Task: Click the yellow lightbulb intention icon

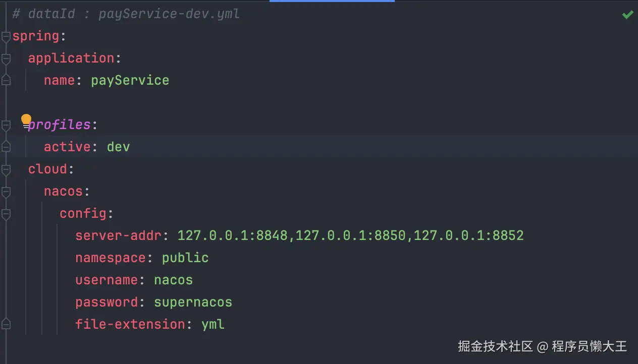Action: coord(26,120)
